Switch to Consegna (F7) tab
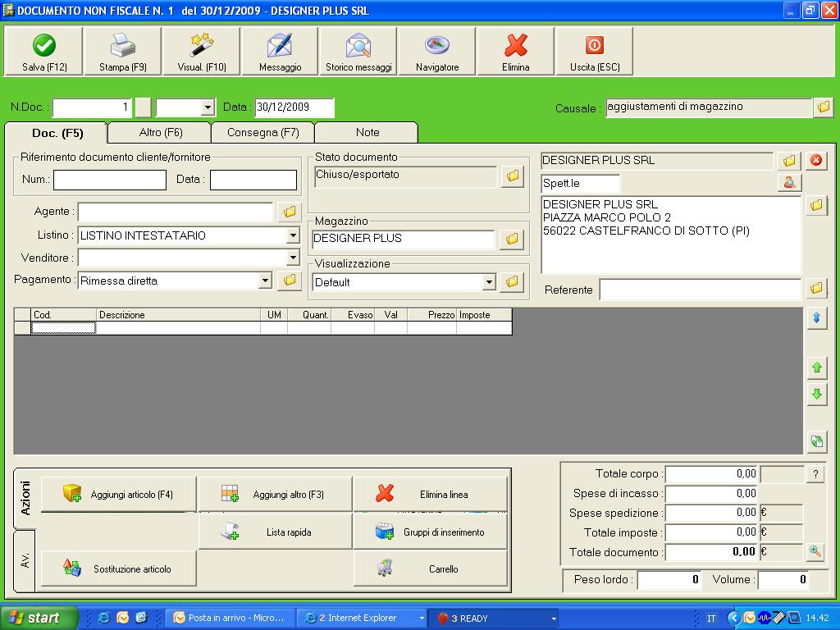 [x=263, y=132]
